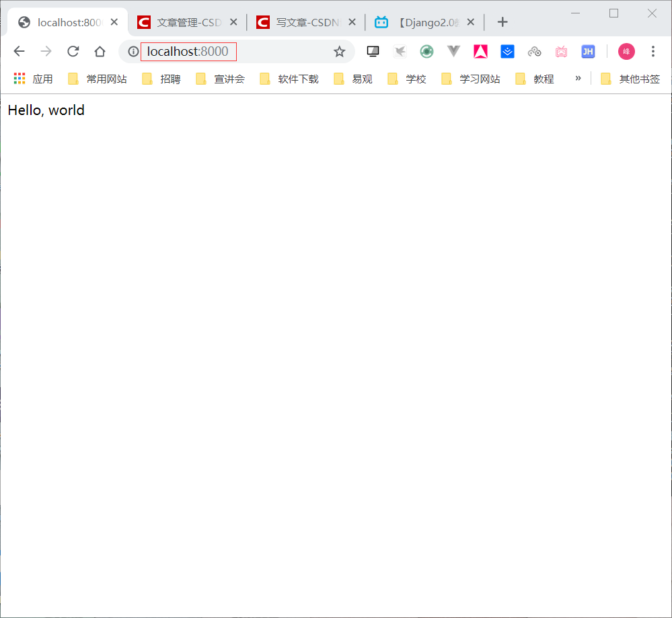Screen dimensions: 672x618
Task: Close the 写文章-CSDN tab
Action: [352, 22]
